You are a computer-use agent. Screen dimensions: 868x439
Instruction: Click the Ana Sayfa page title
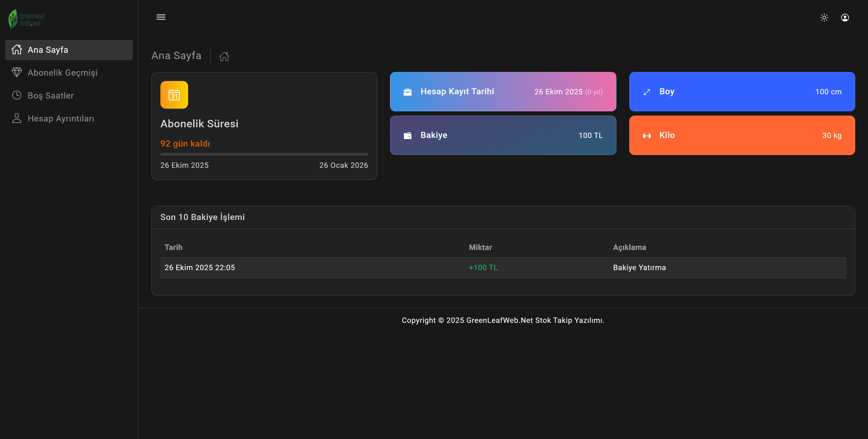(x=176, y=55)
